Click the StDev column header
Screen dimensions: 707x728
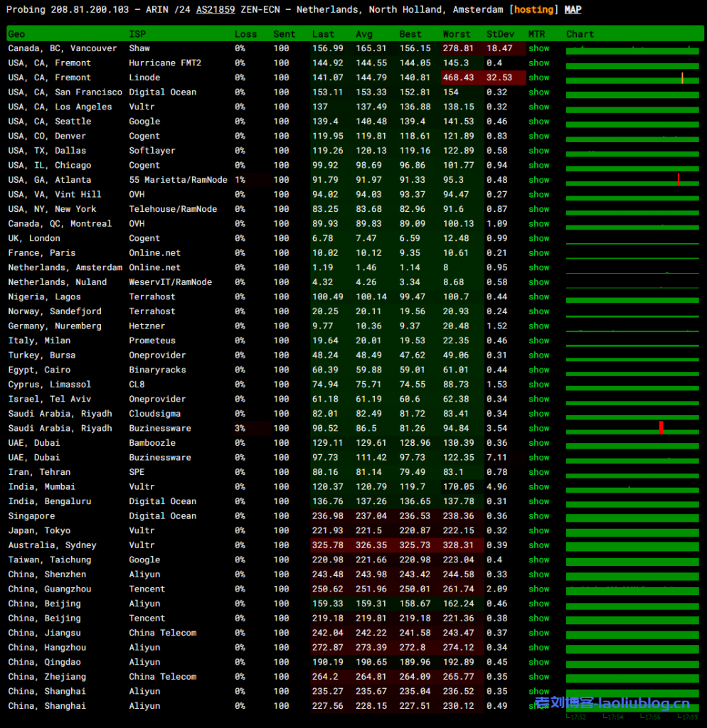(500, 34)
